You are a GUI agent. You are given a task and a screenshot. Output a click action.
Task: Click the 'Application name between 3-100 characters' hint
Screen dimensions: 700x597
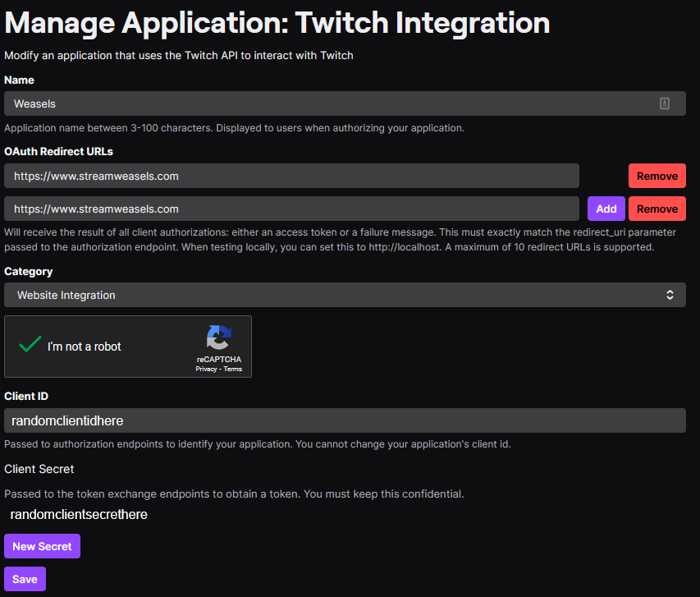(x=234, y=128)
